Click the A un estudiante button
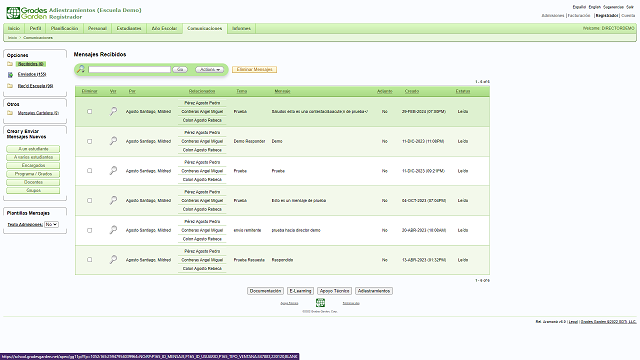 pos(33,149)
